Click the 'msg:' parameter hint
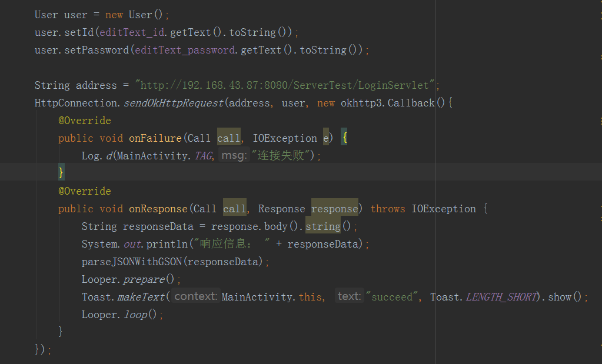602x364 pixels. 234,155
